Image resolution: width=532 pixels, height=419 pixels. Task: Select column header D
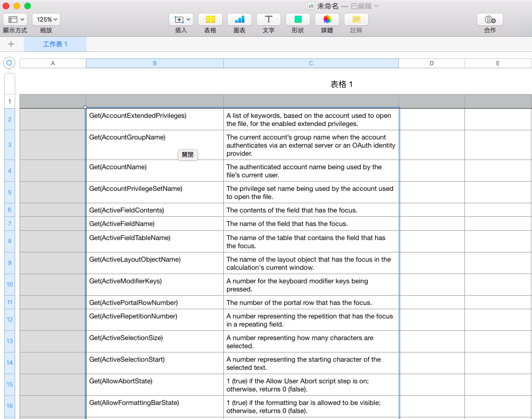click(x=431, y=63)
